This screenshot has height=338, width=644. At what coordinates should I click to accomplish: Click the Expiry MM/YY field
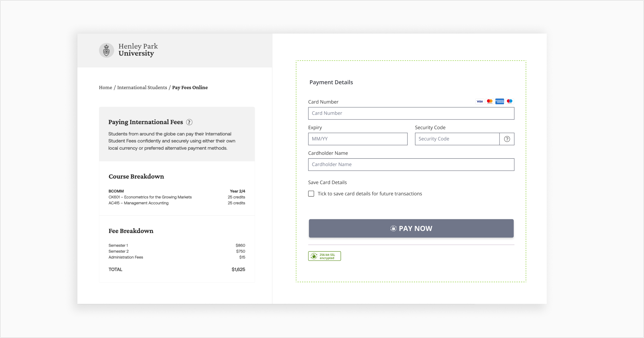[358, 139]
